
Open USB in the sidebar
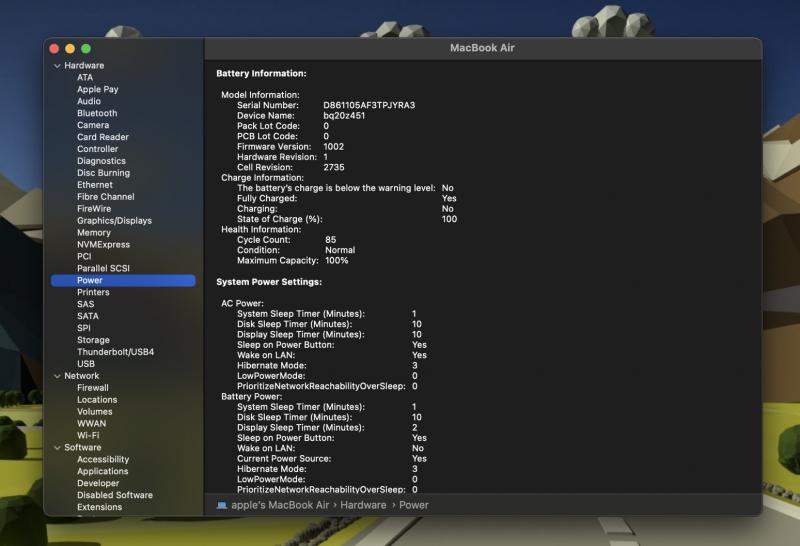coord(86,364)
